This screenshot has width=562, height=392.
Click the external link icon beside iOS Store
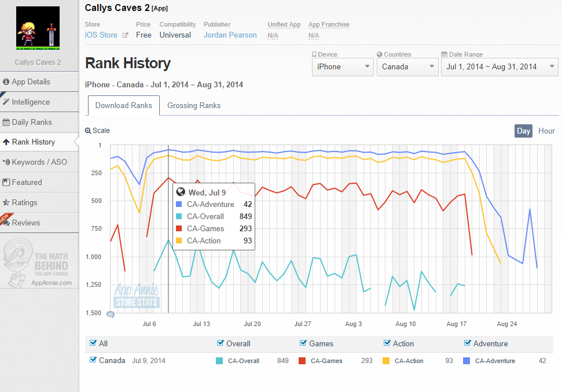point(125,35)
